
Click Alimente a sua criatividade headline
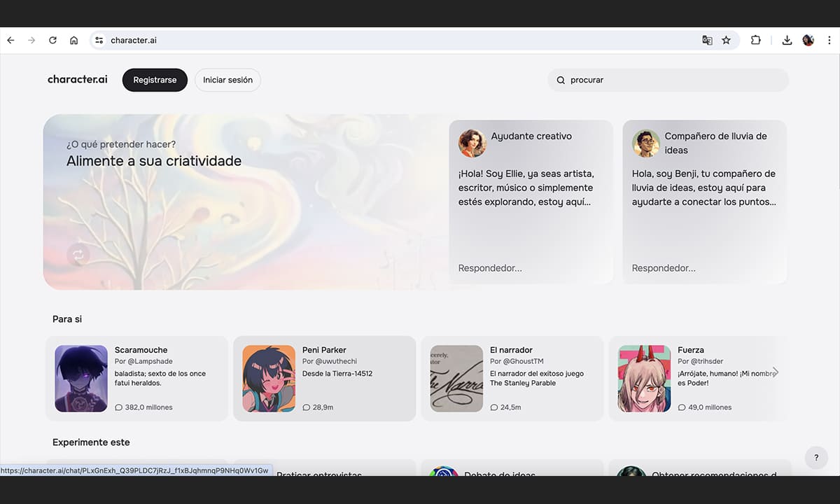154,161
